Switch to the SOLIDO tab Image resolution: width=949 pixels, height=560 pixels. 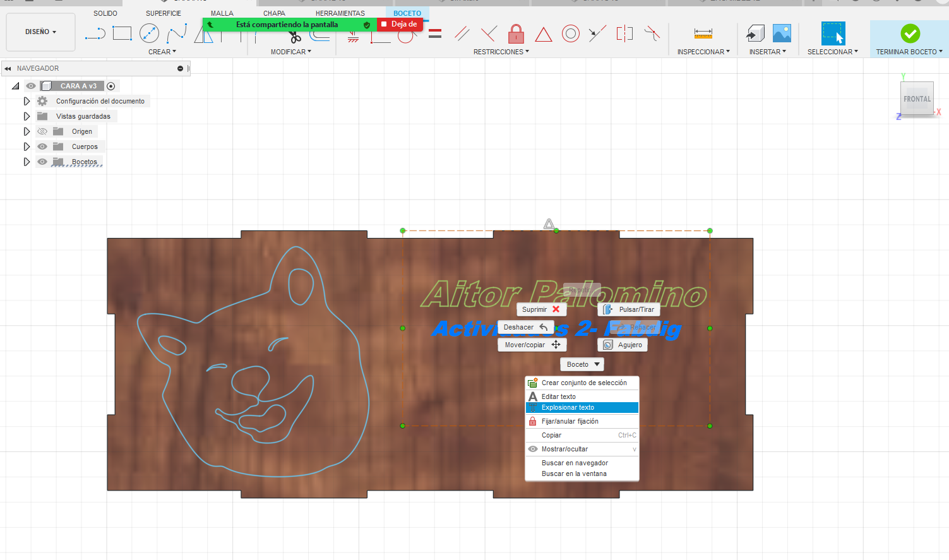[x=105, y=13]
